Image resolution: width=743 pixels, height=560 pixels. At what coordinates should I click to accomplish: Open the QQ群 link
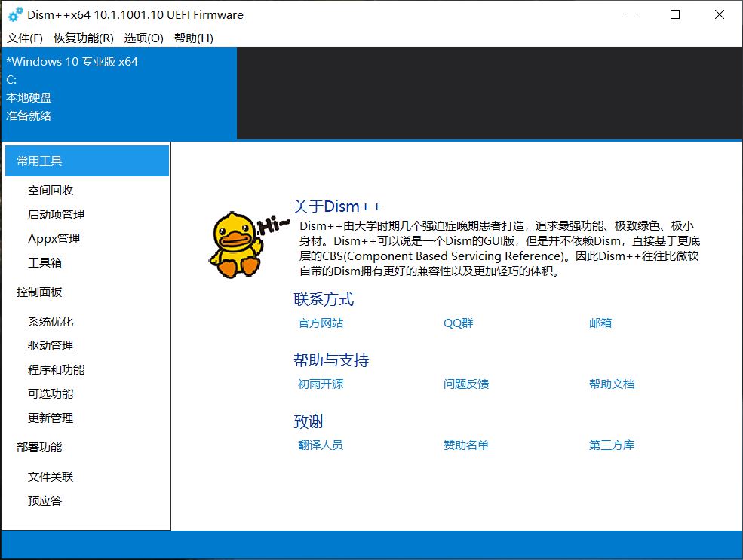click(458, 323)
